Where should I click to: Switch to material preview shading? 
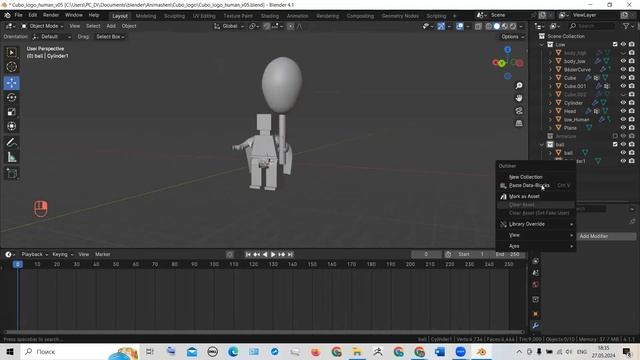[x=505, y=26]
